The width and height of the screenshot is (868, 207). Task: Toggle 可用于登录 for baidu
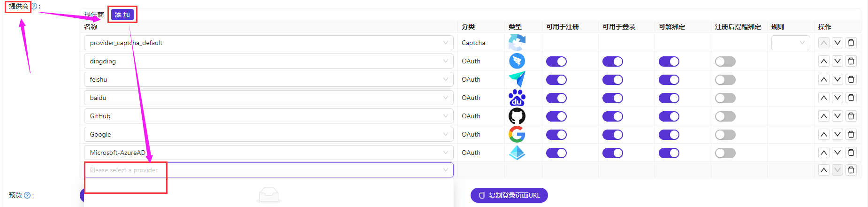(x=613, y=98)
